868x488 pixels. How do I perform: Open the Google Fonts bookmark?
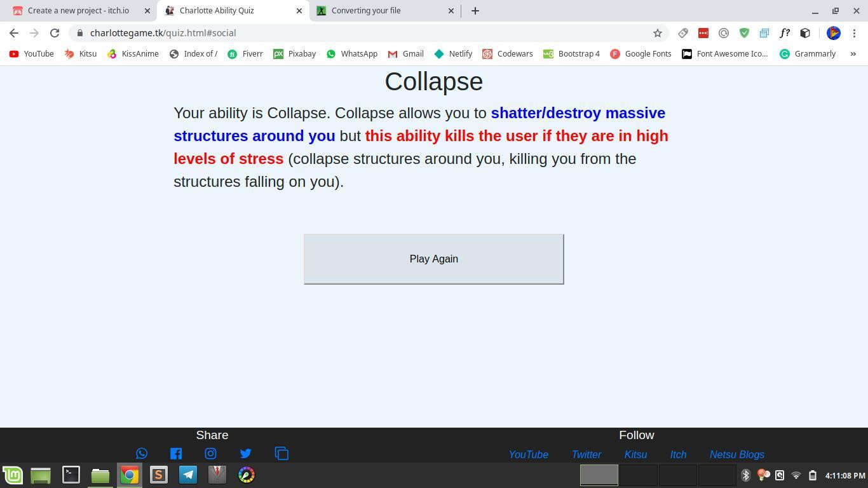tap(641, 54)
